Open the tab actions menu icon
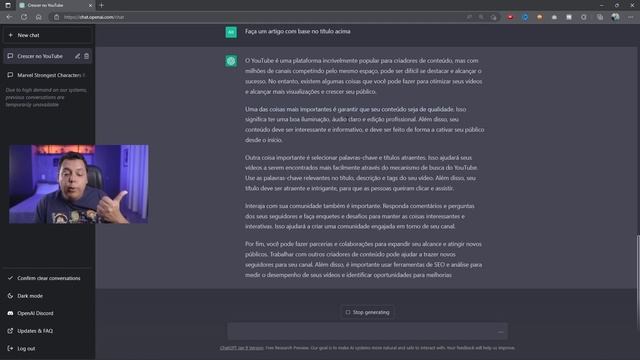This screenshot has height=360, width=640. click(x=8, y=5)
